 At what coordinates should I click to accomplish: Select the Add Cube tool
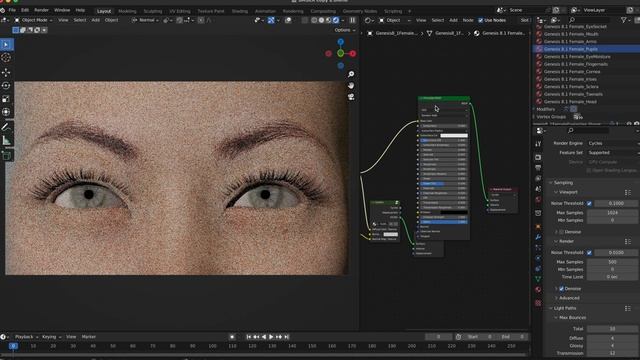6,156
